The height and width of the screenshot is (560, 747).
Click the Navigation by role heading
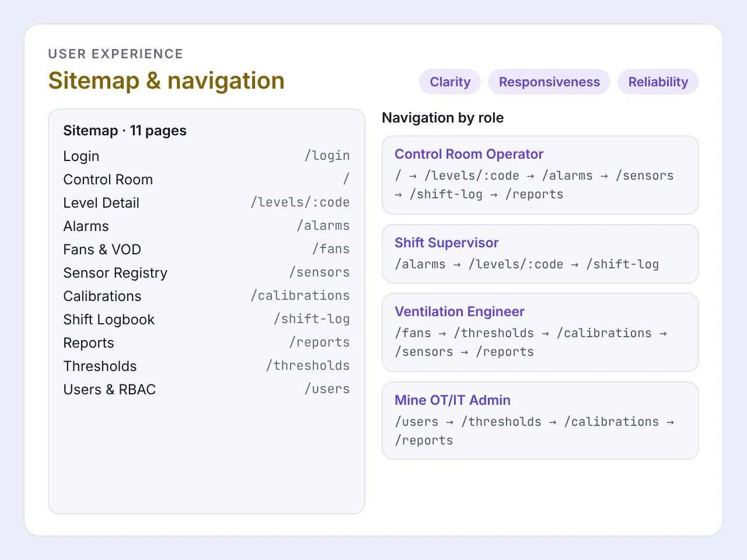pyautogui.click(x=442, y=118)
